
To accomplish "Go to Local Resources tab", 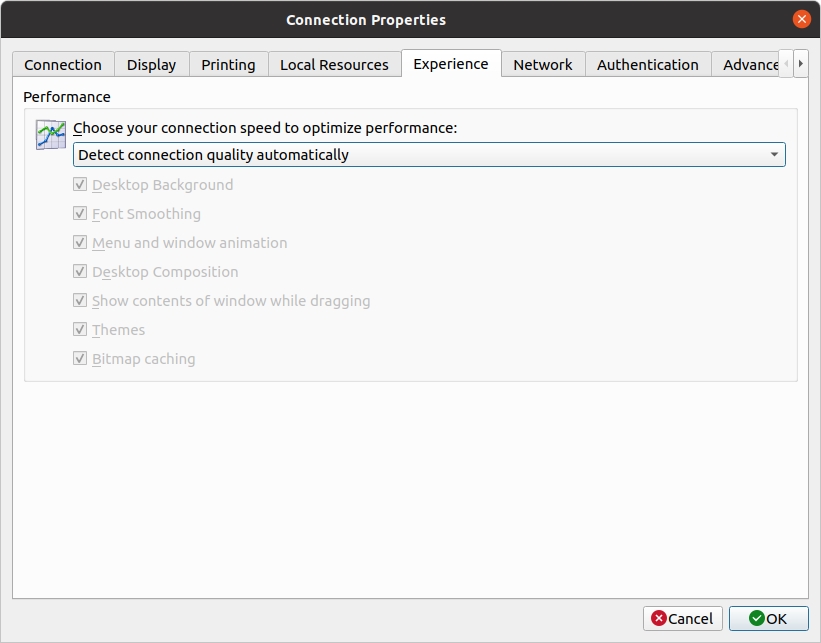I will pos(334,65).
